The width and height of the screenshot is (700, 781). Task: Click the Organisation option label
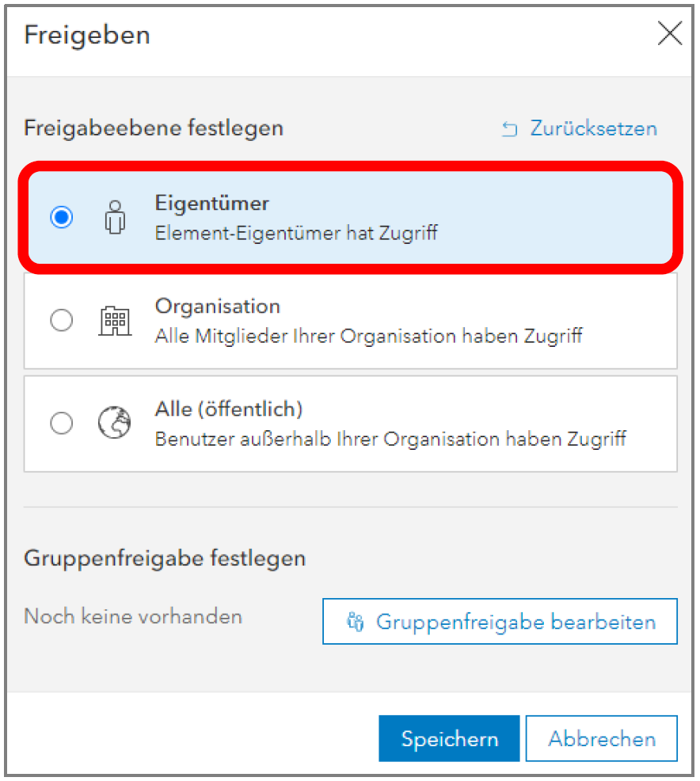tap(218, 307)
